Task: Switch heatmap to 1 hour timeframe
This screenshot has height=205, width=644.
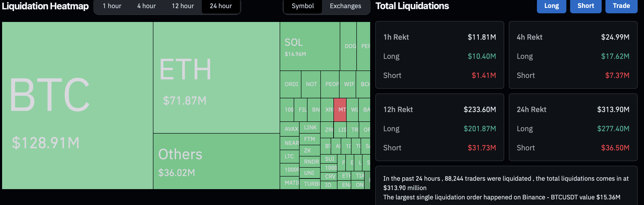Action: point(112,6)
